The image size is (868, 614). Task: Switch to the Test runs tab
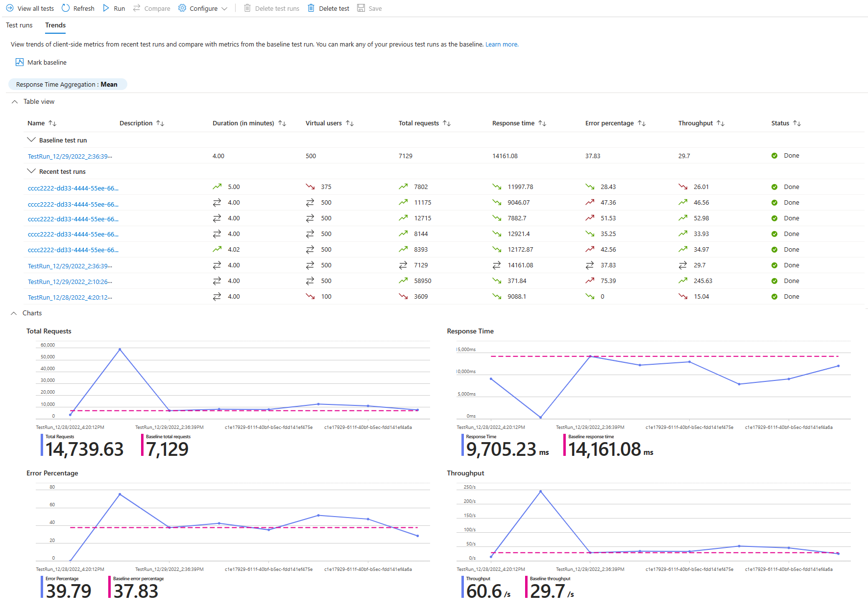19,25
